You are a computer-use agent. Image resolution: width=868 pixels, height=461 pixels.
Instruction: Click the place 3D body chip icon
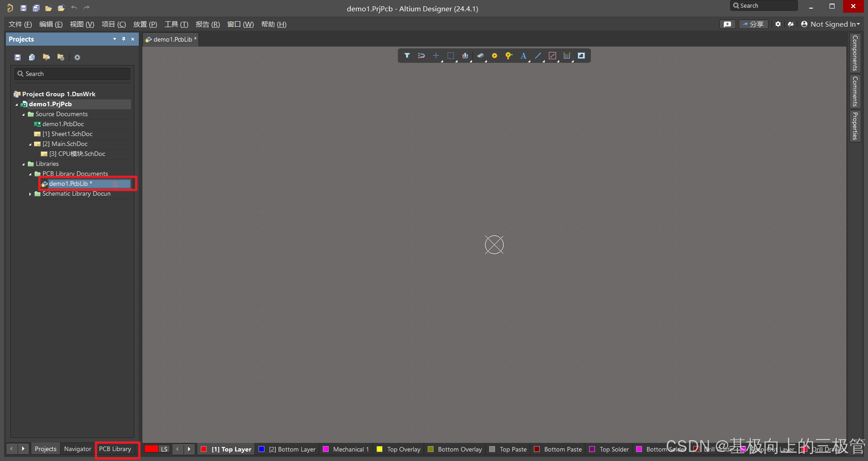pyautogui.click(x=480, y=56)
